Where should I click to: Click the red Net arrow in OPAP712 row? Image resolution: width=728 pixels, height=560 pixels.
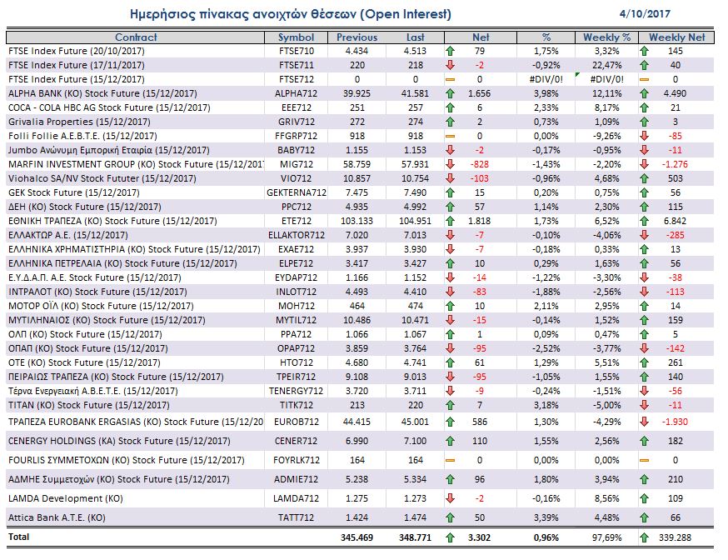coord(450,348)
